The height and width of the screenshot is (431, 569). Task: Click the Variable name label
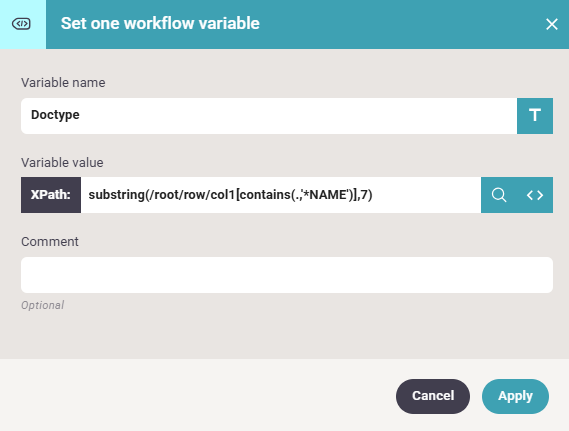tap(63, 83)
